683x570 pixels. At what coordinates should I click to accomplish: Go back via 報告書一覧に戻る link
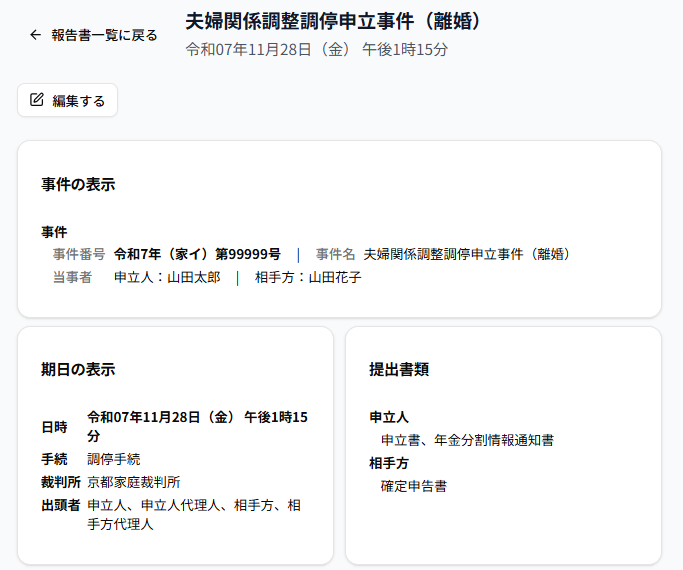pyautogui.click(x=104, y=35)
